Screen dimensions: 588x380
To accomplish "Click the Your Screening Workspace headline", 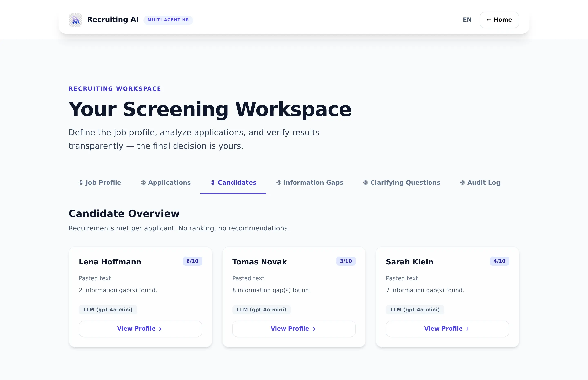I will [210, 109].
